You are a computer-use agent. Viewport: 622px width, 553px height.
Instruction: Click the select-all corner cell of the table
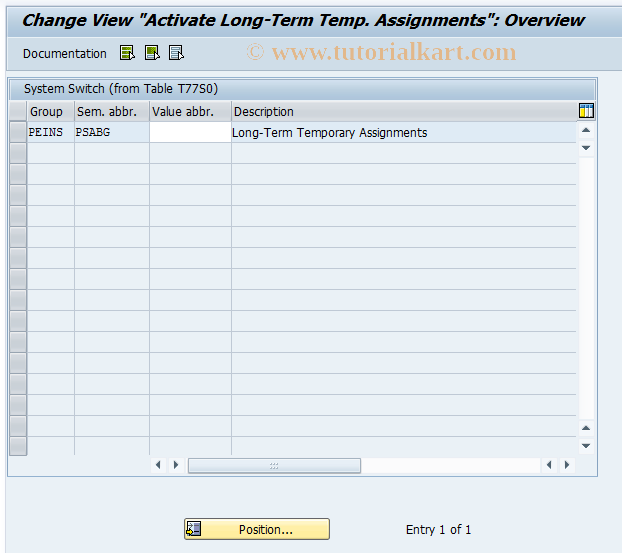point(18,111)
